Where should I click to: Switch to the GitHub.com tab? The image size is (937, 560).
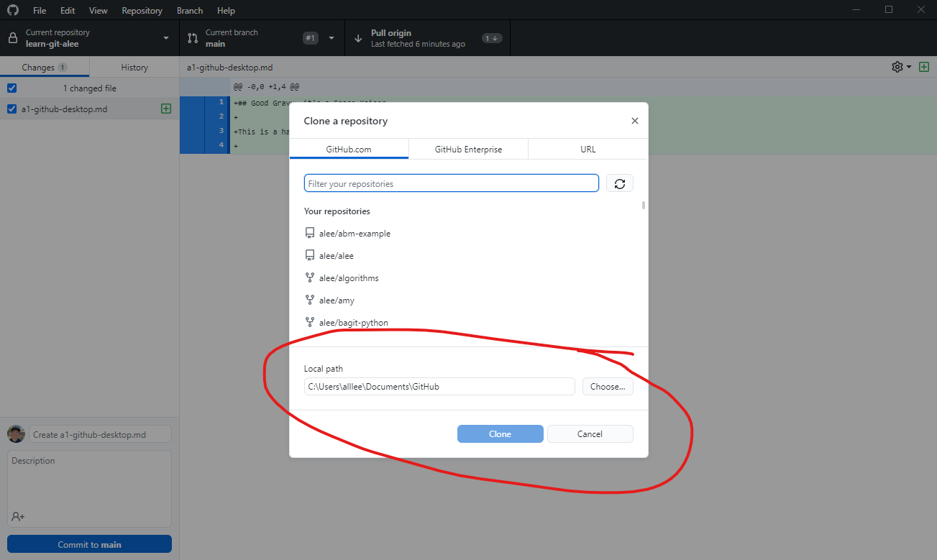[x=349, y=149]
